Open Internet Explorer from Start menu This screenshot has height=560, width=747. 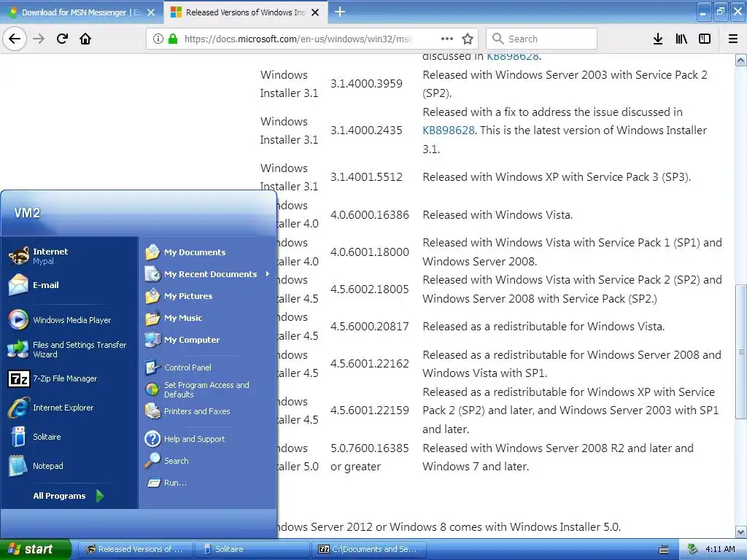(69, 408)
